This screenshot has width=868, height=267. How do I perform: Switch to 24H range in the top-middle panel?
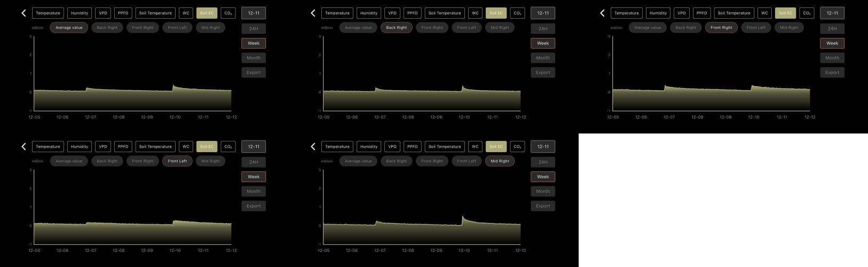543,29
